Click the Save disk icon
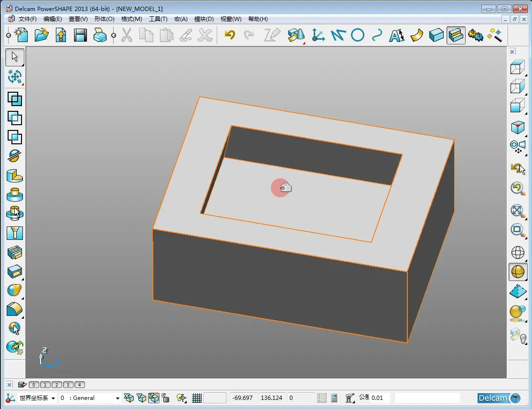The height and width of the screenshot is (409, 532). click(80, 35)
